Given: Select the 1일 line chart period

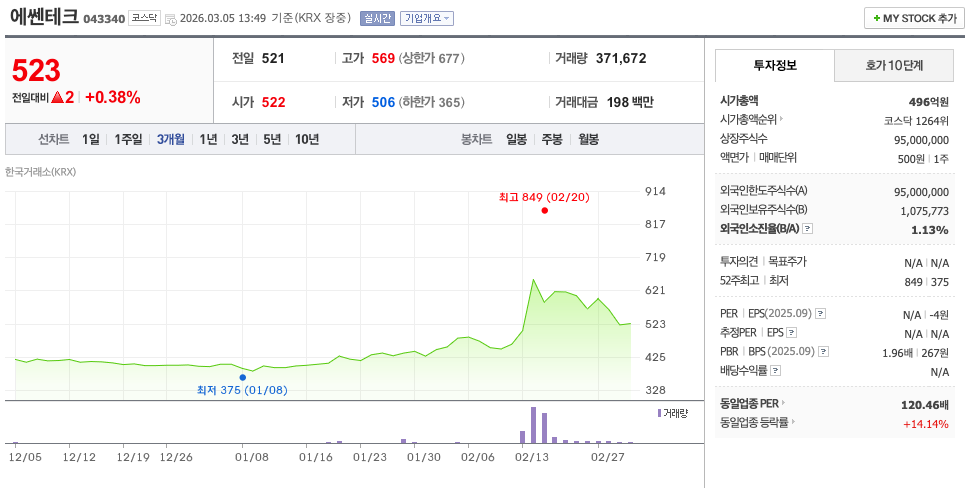Looking at the screenshot, I should point(91,140).
